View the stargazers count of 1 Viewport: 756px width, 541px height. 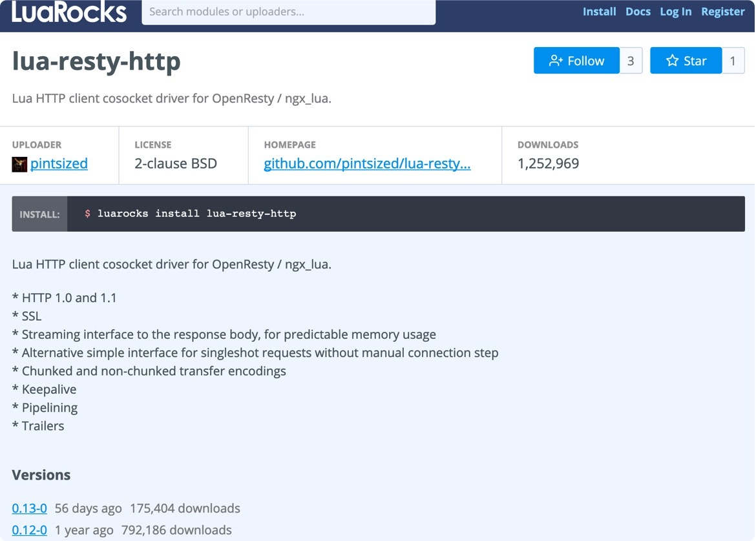pos(733,61)
